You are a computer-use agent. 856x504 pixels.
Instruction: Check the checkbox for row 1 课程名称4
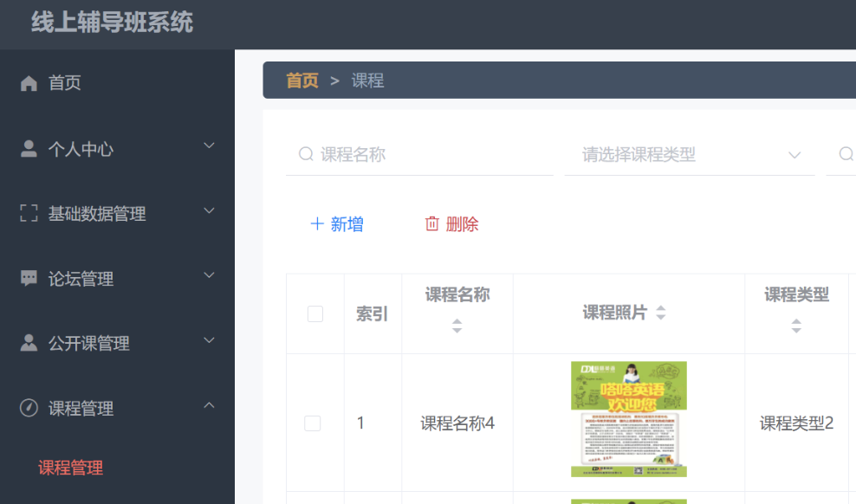point(313,423)
